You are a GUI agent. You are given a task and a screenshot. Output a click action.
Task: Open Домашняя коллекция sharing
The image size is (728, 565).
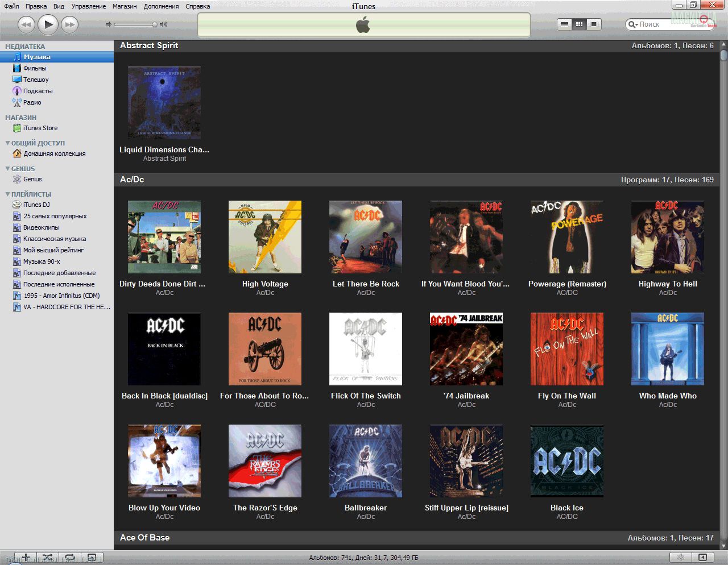(x=57, y=153)
